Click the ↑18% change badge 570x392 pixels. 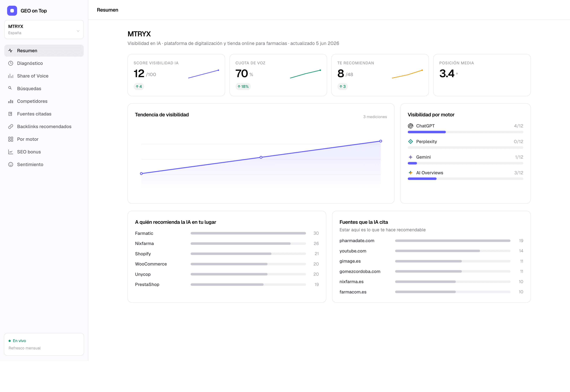click(243, 86)
